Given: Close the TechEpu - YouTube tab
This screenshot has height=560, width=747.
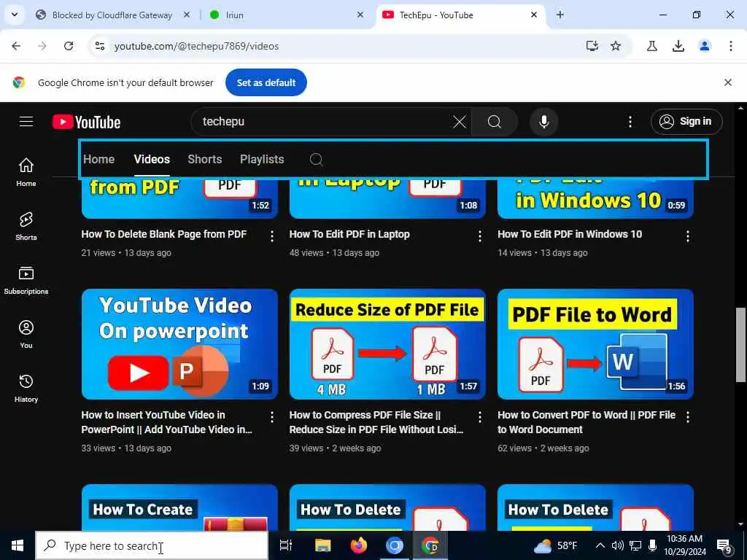Looking at the screenshot, I should pyautogui.click(x=533, y=15).
